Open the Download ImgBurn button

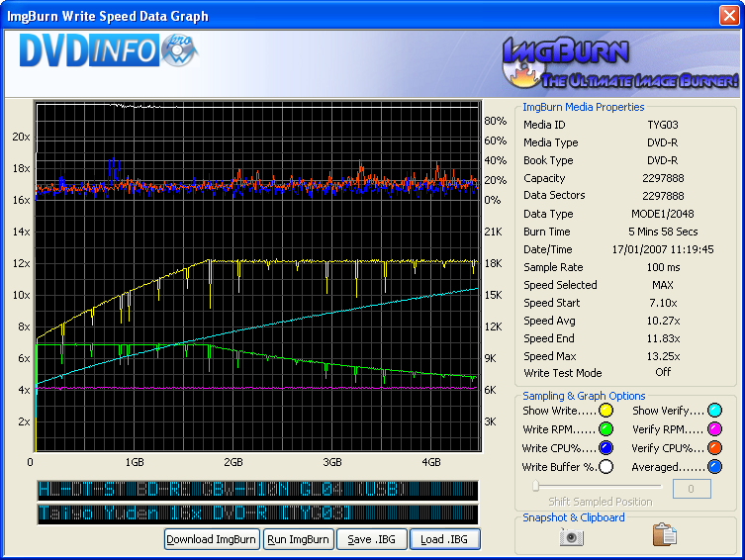click(x=212, y=539)
